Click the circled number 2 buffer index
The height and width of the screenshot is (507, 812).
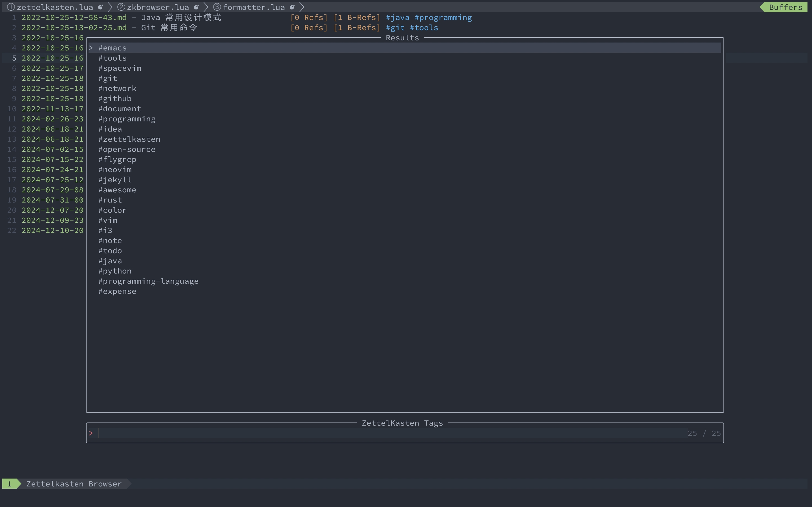point(121,7)
